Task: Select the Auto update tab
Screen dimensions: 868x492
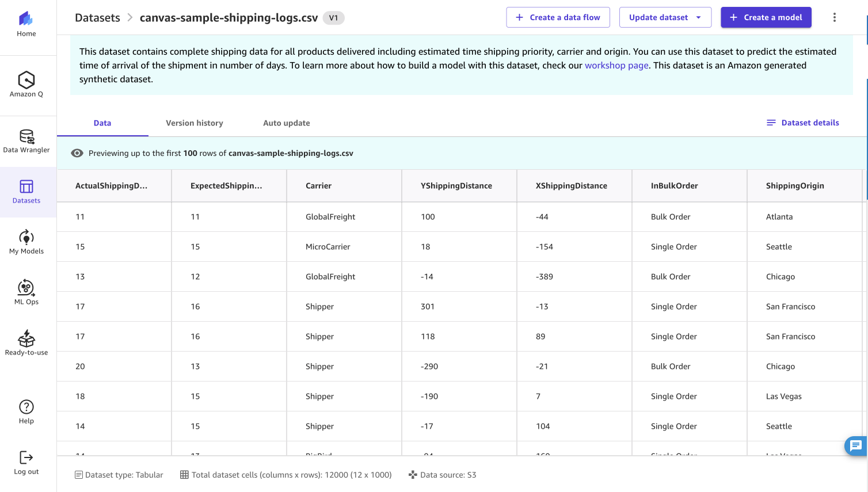Action: click(287, 123)
